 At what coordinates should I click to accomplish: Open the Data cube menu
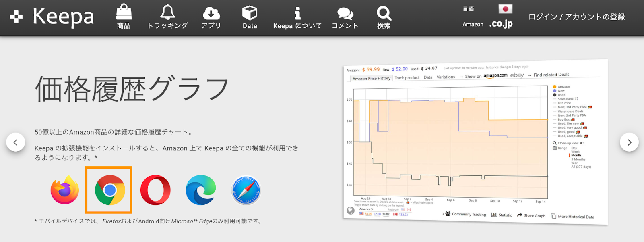coord(250,17)
